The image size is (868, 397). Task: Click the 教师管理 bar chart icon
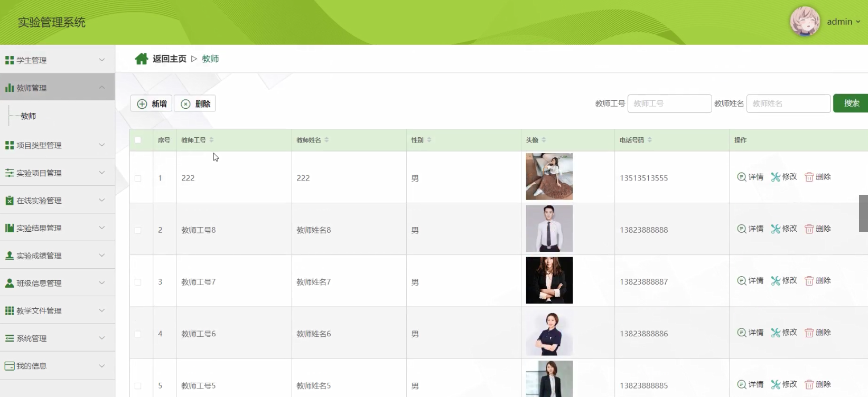point(10,88)
